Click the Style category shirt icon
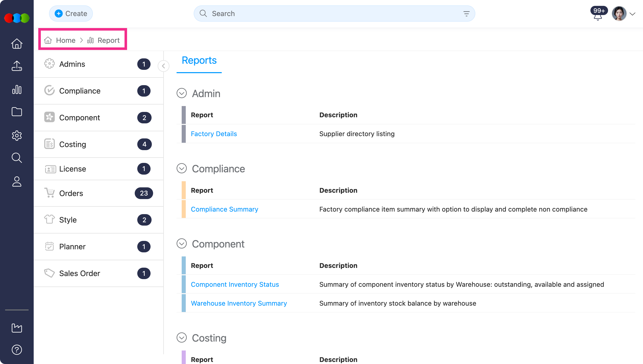643x364 pixels. 50,219
